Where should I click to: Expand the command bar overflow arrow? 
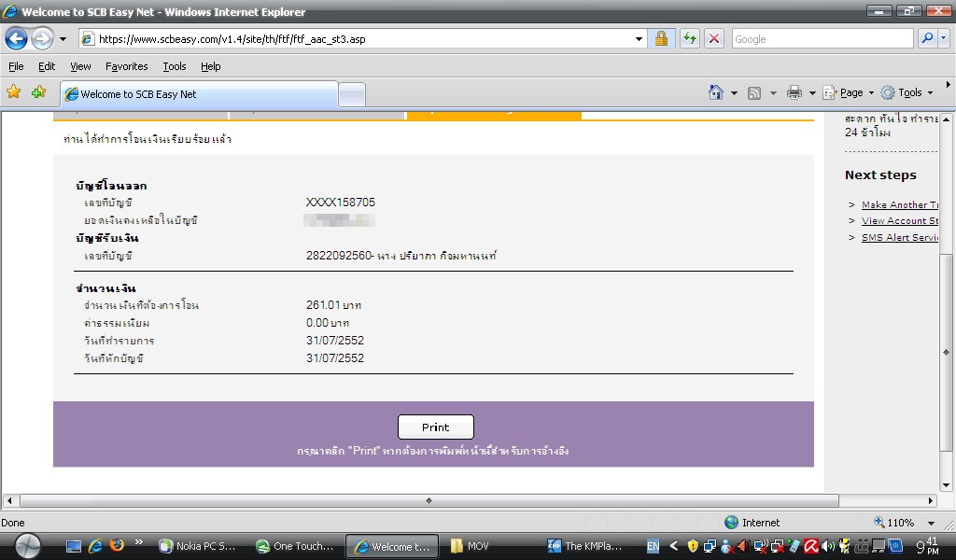click(949, 85)
